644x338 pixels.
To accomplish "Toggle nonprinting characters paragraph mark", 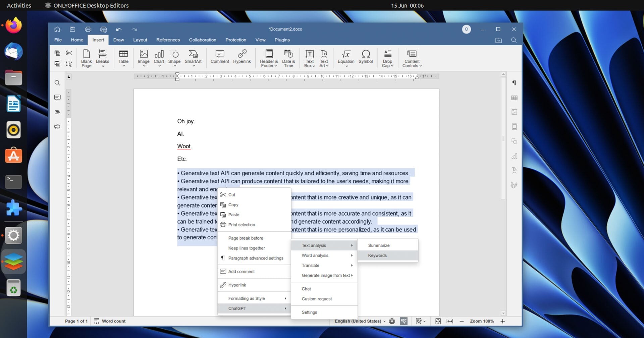I will point(514,83).
